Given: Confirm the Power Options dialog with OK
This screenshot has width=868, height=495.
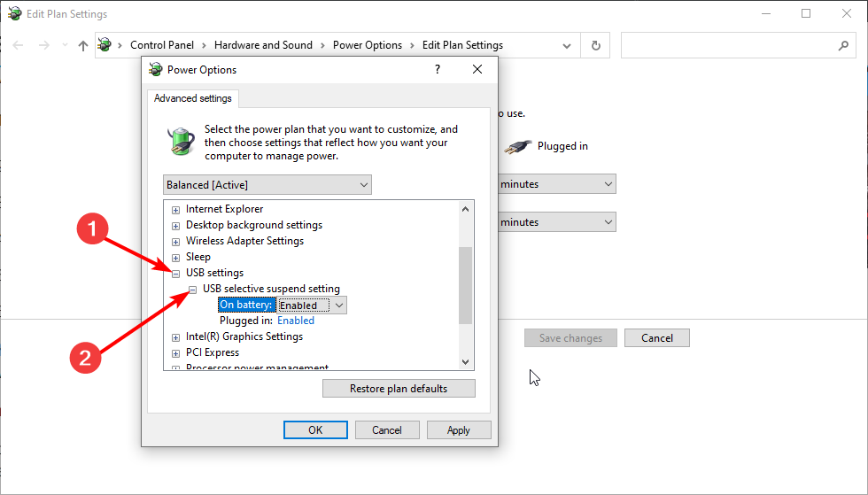Looking at the screenshot, I should click(x=315, y=429).
